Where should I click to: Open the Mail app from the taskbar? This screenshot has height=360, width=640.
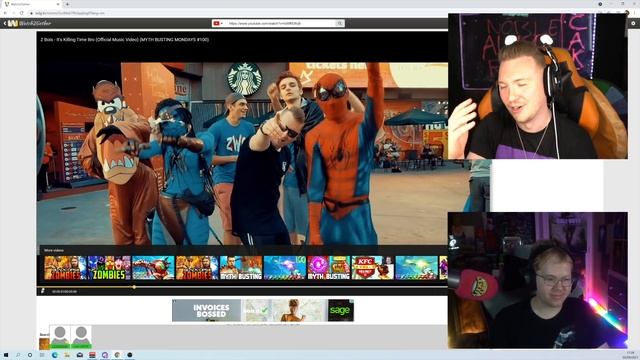(x=80, y=355)
